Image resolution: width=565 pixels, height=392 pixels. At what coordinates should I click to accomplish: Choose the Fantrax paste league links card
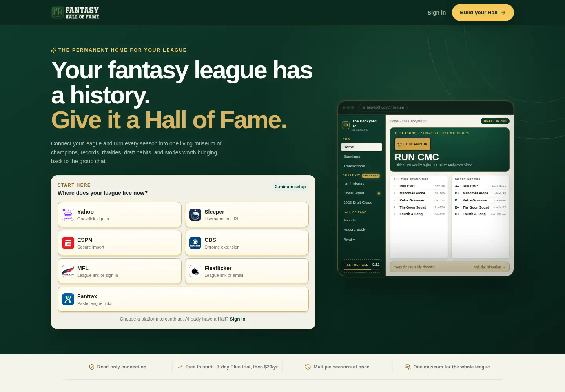click(183, 299)
